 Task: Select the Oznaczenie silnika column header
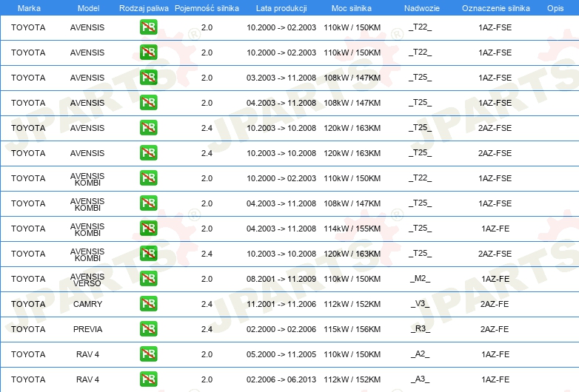click(x=496, y=8)
